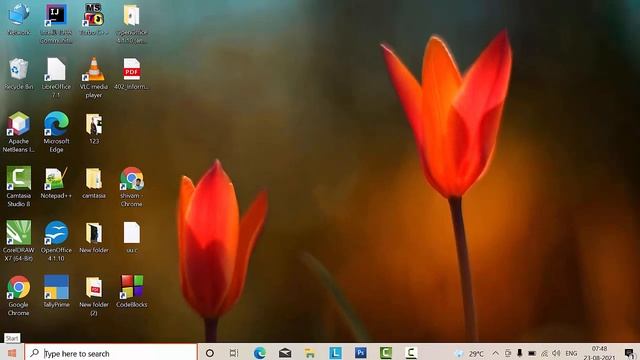Select the camtasia folder icon
Image resolution: width=640 pixels, height=360 pixels.
pos(93,182)
